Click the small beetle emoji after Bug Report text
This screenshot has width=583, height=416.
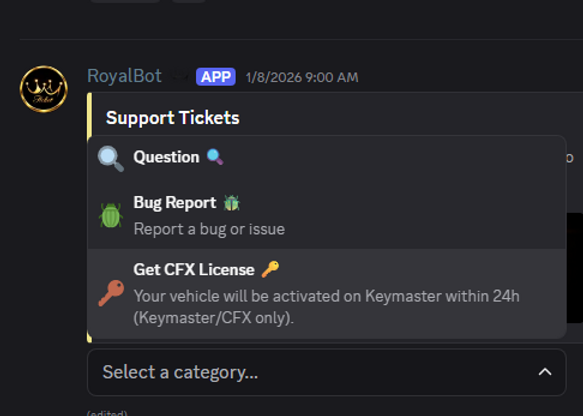pyautogui.click(x=232, y=203)
